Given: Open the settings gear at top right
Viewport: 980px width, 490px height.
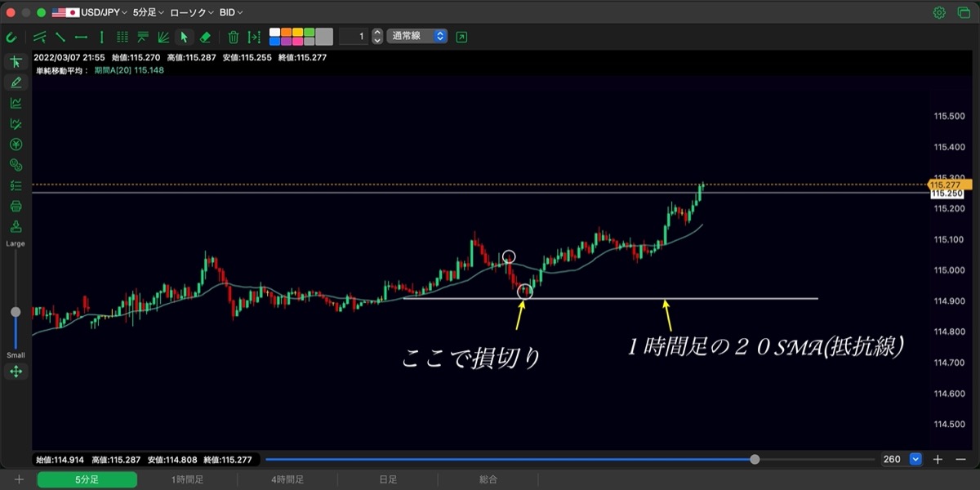Looking at the screenshot, I should [x=939, y=12].
